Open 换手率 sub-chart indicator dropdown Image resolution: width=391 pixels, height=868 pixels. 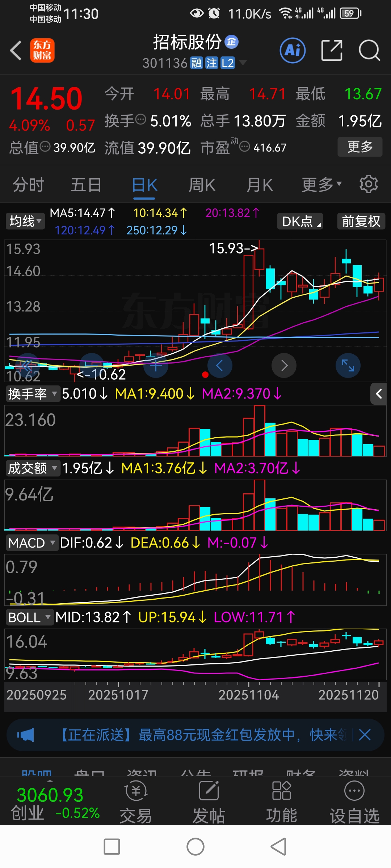coord(32,393)
